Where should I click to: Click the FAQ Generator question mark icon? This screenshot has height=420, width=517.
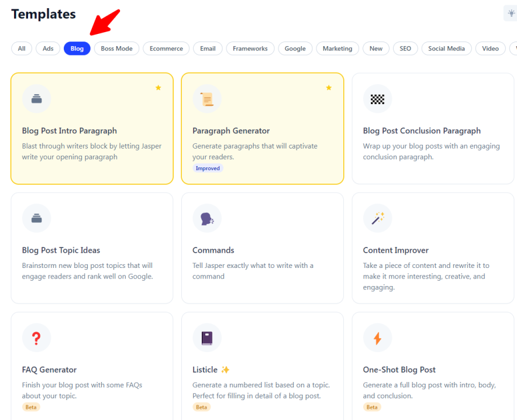coord(36,338)
